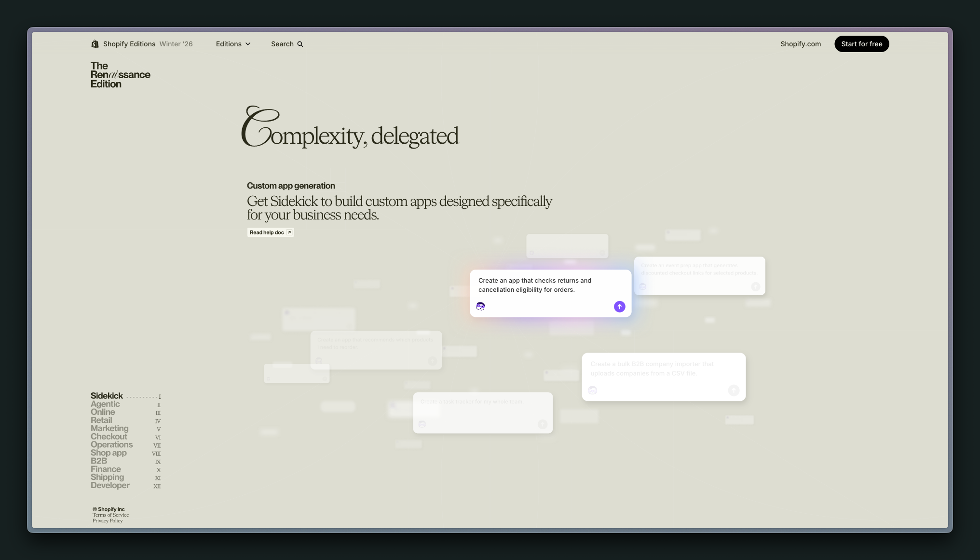Click send arrow on the task tracker card
Viewport: 980px width, 560px height.
tap(543, 424)
